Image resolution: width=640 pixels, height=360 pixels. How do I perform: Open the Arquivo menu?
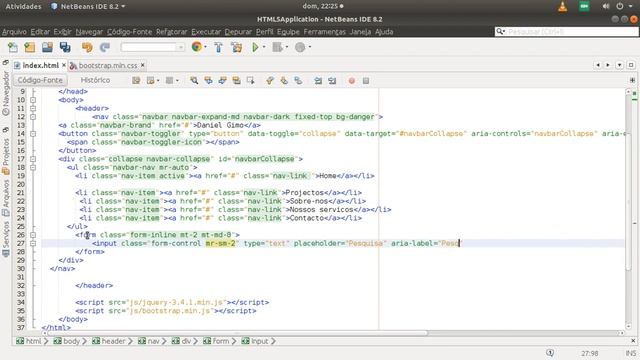(14, 32)
